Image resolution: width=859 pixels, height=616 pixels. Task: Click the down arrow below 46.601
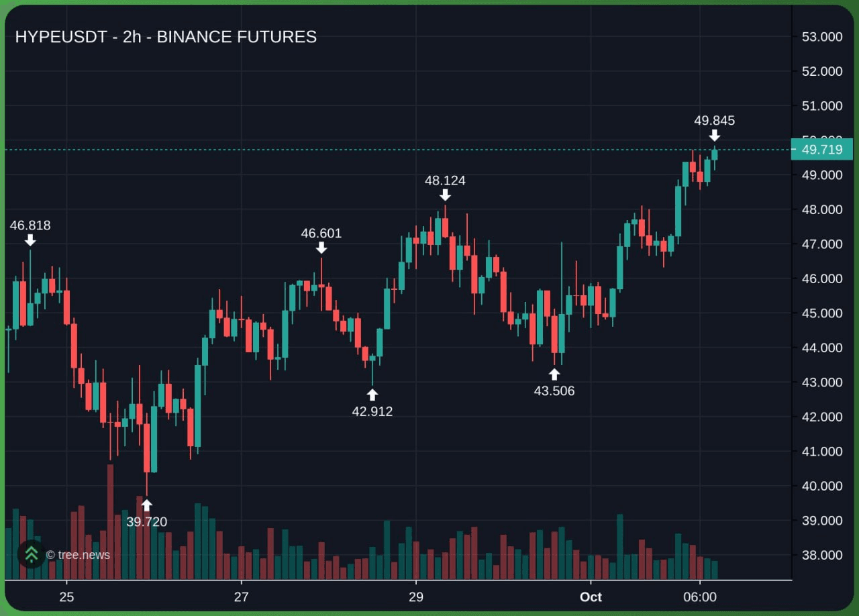(x=321, y=248)
